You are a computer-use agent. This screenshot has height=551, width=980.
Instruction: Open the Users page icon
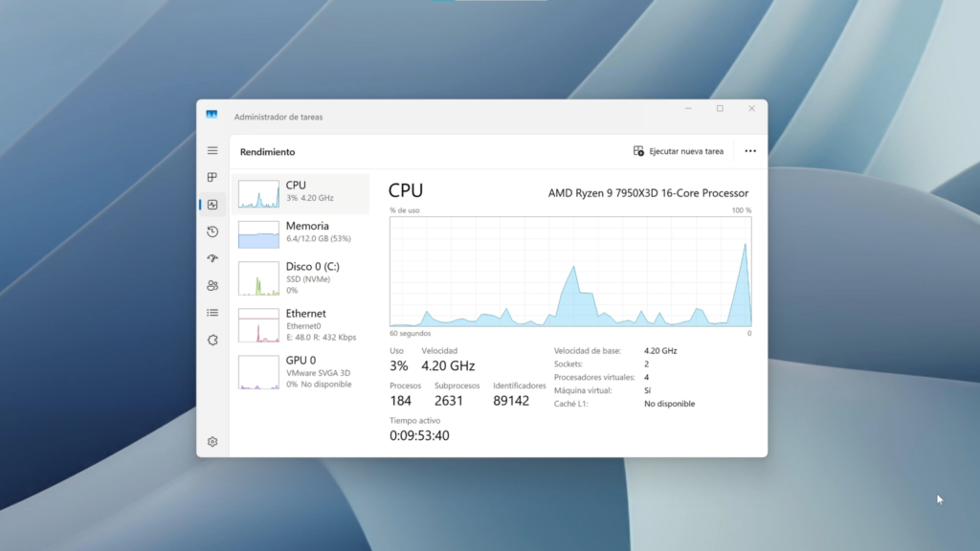(x=212, y=285)
